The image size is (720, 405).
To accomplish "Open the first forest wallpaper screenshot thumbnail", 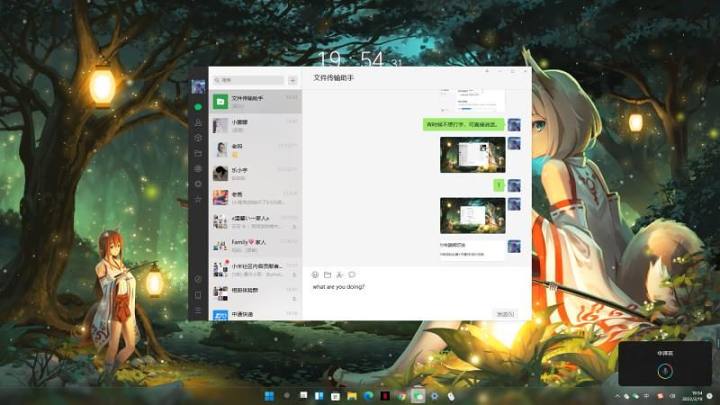I will pos(472,155).
